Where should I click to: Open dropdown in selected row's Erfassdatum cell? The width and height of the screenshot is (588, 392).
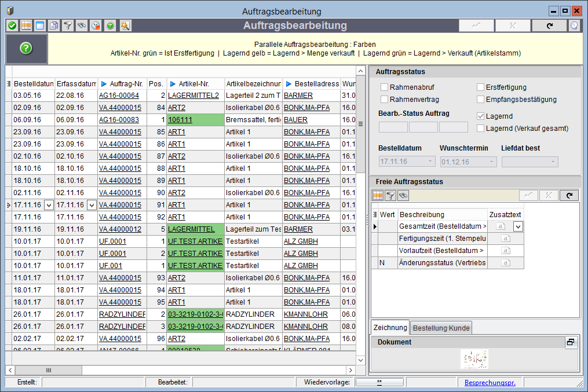[x=92, y=205]
